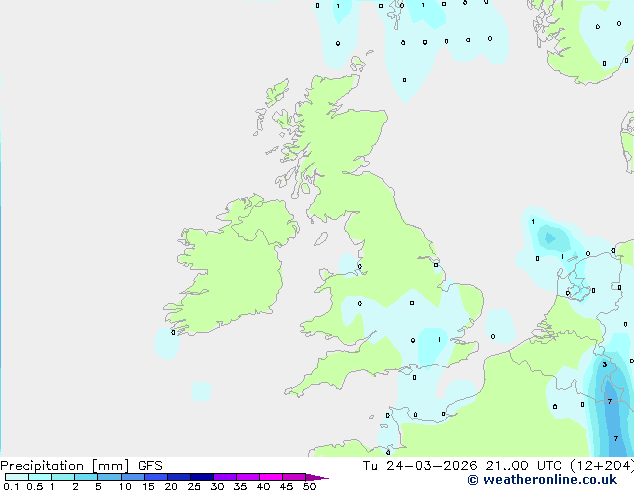The width and height of the screenshot is (634, 490).
Task: Click the '[mm]' unit label
Action: (110, 466)
